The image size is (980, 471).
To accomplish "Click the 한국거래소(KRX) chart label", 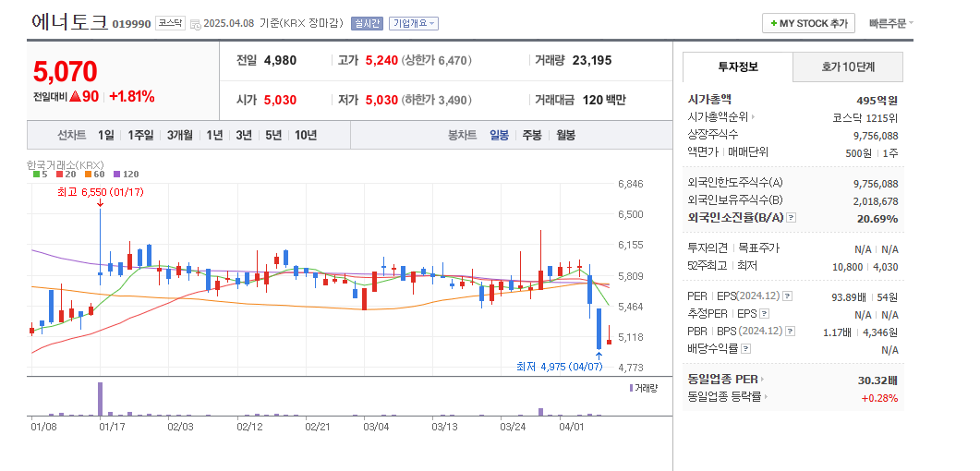I will [65, 164].
